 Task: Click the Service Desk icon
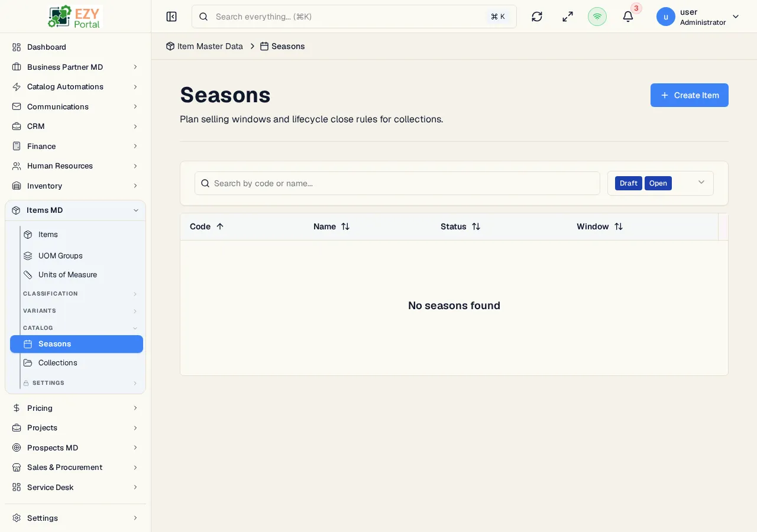[x=17, y=488]
